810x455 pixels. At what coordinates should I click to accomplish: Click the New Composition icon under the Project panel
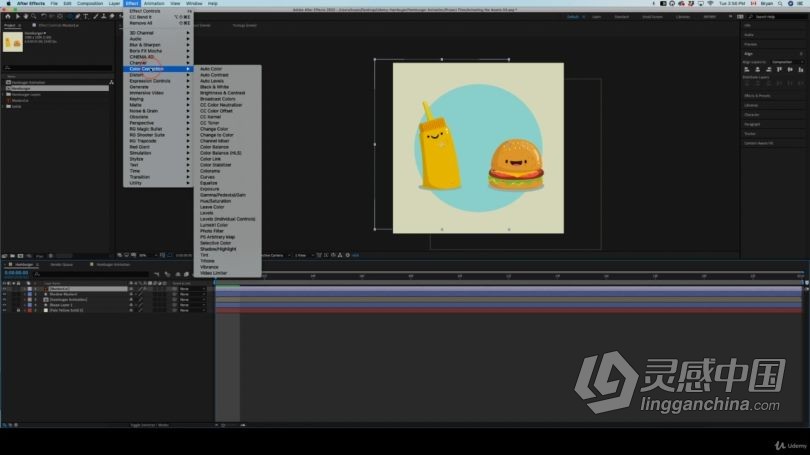(x=21, y=256)
